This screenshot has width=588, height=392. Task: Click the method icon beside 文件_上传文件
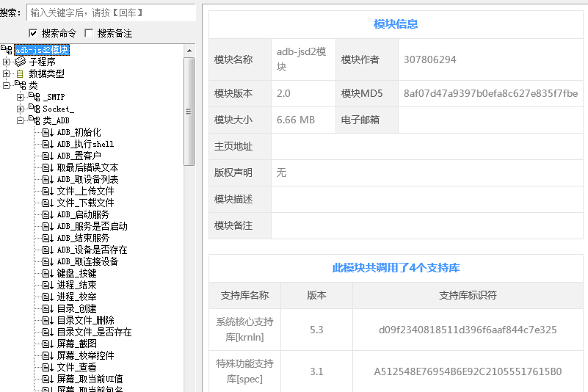(x=48, y=191)
